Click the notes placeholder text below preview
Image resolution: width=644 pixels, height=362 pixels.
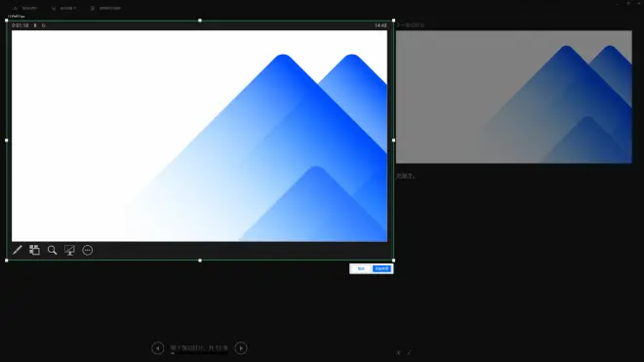point(406,176)
